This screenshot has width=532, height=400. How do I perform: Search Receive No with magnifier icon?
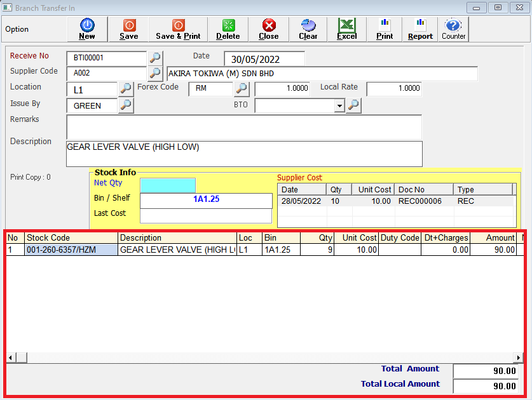click(x=155, y=58)
